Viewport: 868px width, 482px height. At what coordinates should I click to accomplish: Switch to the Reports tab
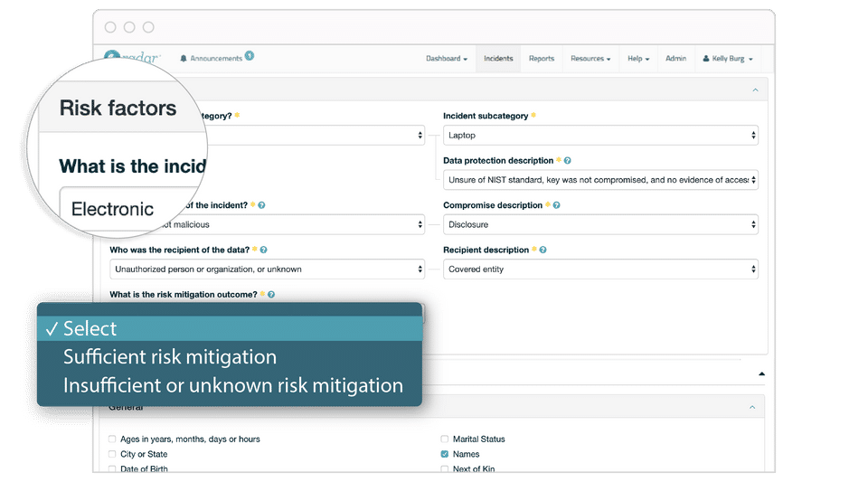[x=542, y=58]
